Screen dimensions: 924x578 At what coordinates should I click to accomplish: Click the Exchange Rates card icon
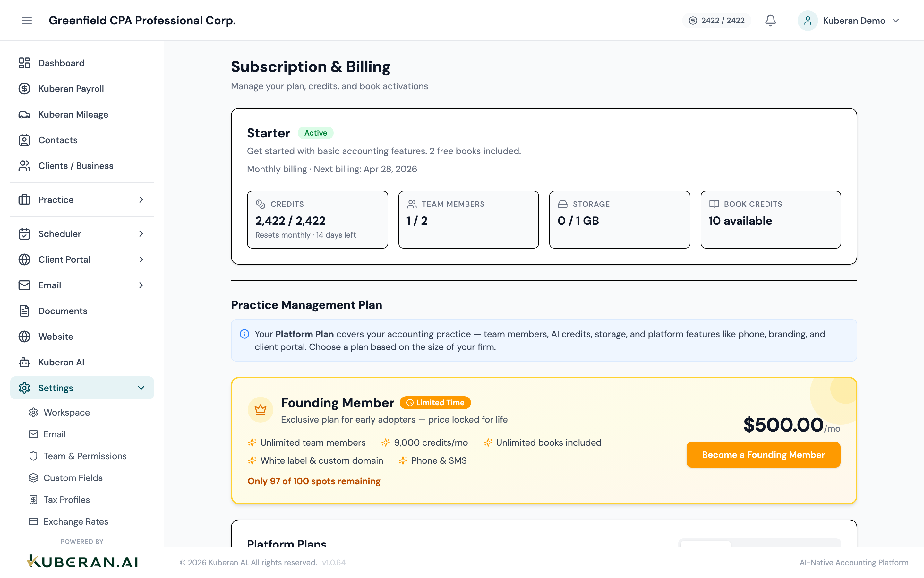pyautogui.click(x=33, y=521)
